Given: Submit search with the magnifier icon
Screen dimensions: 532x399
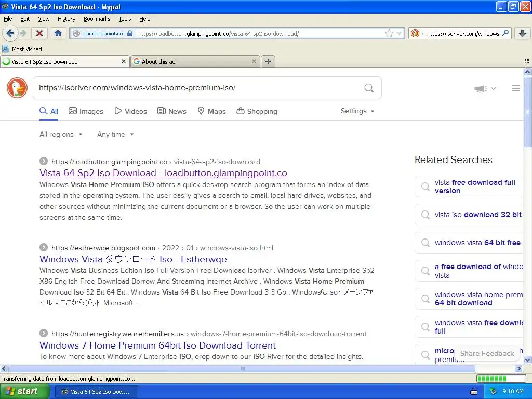Looking at the screenshot, I should (x=369, y=88).
